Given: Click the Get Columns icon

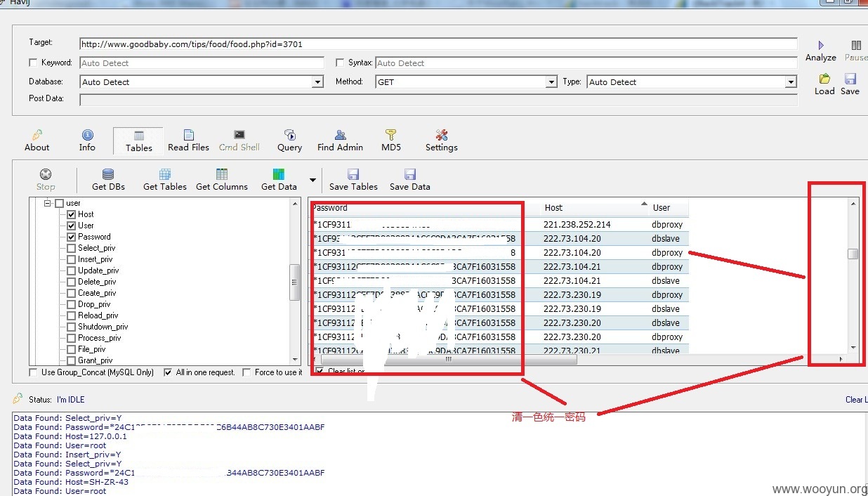Looking at the screenshot, I should [222, 174].
